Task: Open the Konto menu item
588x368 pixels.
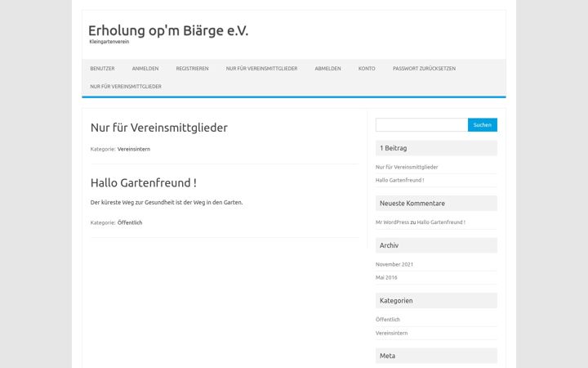Action: [367, 69]
